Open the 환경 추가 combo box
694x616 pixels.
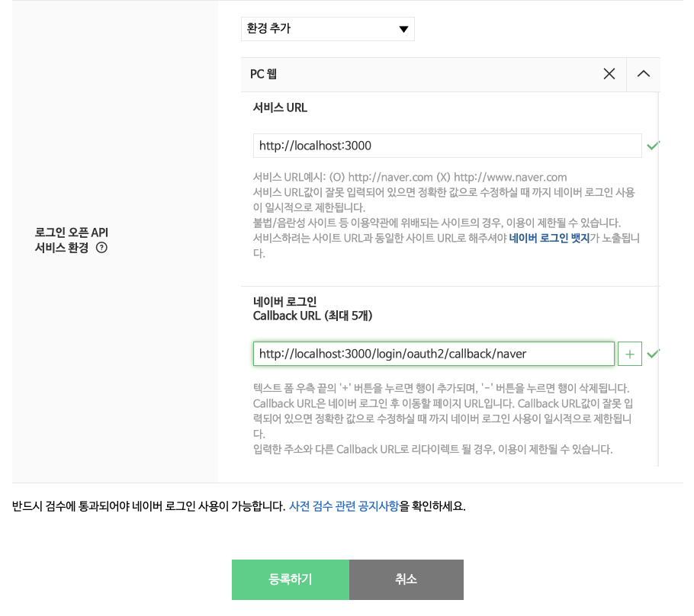click(x=327, y=29)
